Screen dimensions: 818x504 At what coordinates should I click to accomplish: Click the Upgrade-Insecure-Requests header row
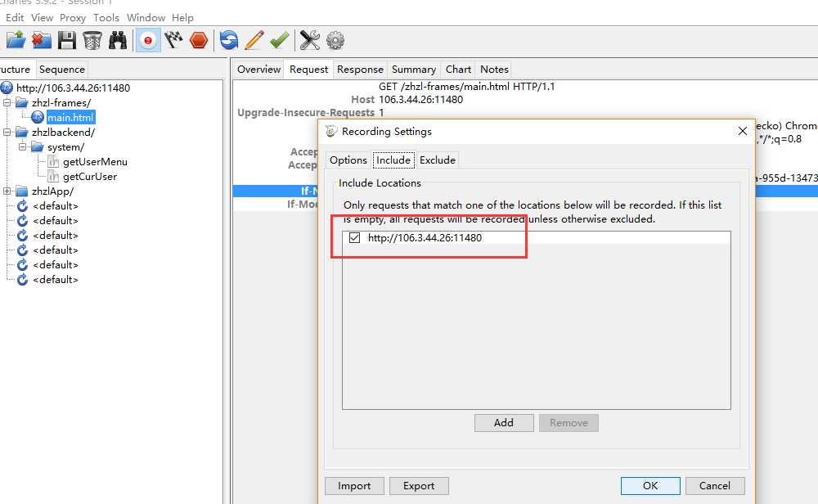(311, 112)
